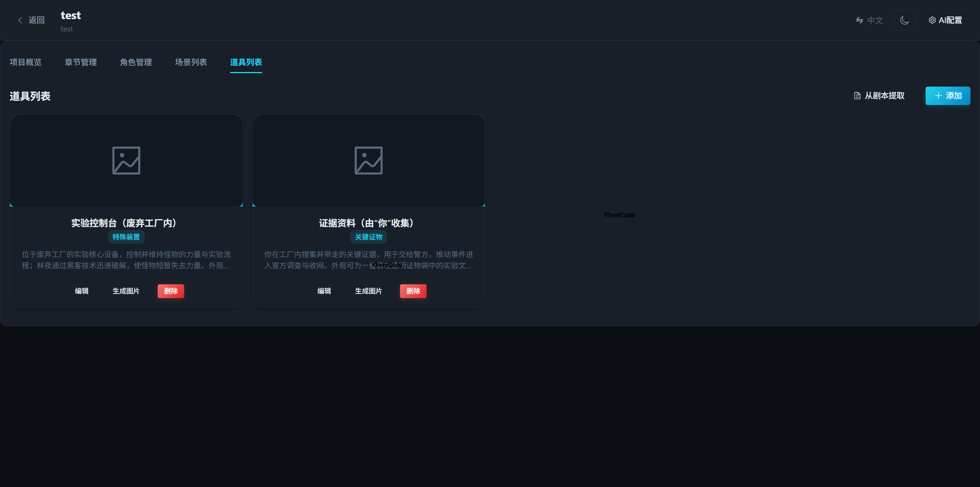The image size is (980, 487).
Task: Toggle dark mode with the moon icon
Action: click(x=905, y=20)
